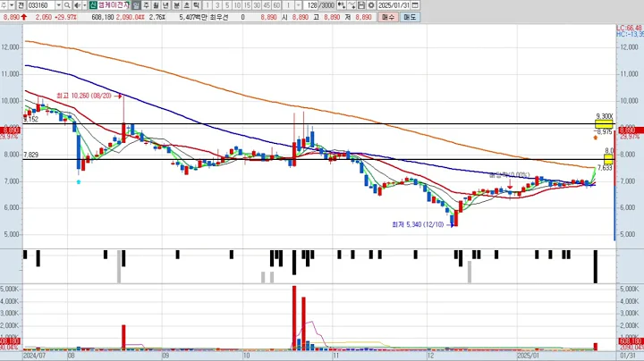Click the speaker sound icon in toolbar
The height and width of the screenshot is (361, 644).
pyautogui.click(x=77, y=5)
